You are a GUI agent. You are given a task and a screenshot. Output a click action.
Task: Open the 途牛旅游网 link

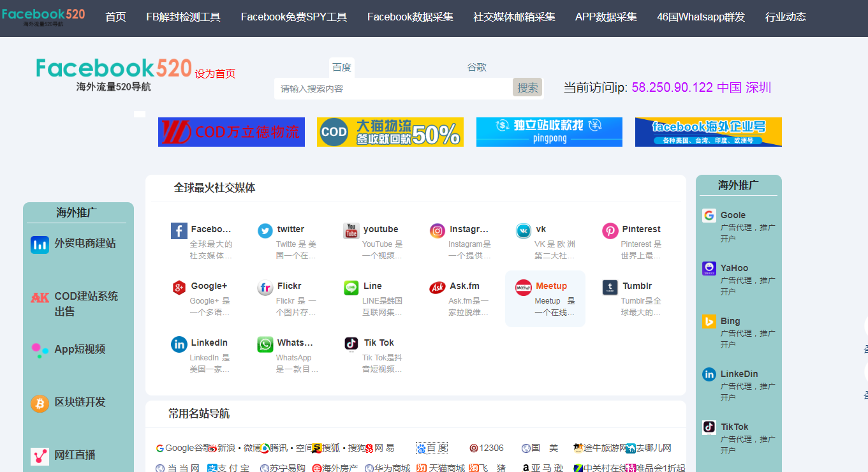600,448
